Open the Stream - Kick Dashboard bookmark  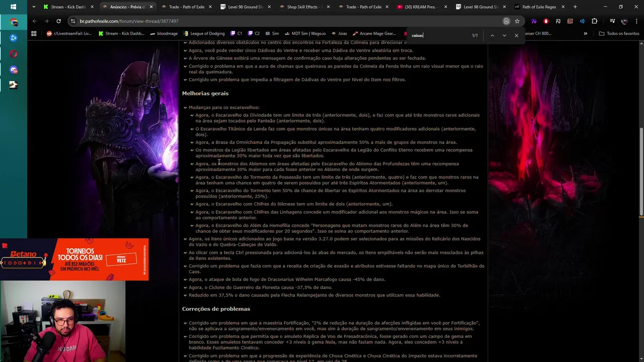(x=121, y=34)
